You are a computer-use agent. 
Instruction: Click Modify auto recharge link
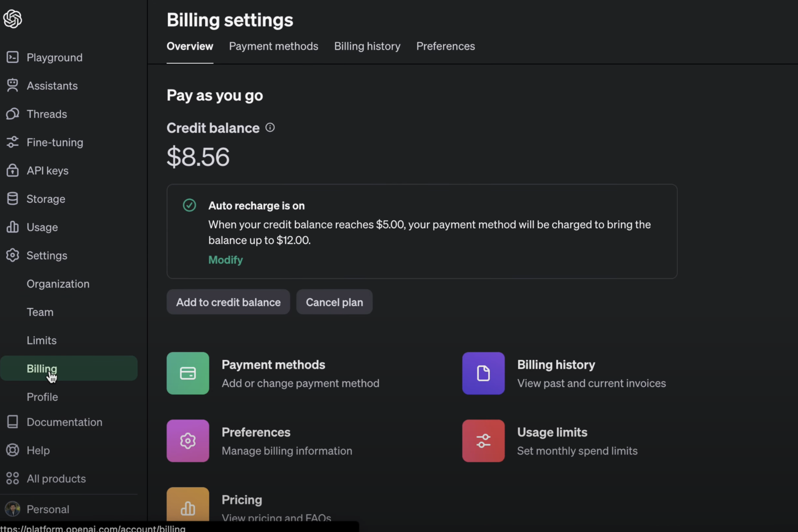tap(225, 260)
